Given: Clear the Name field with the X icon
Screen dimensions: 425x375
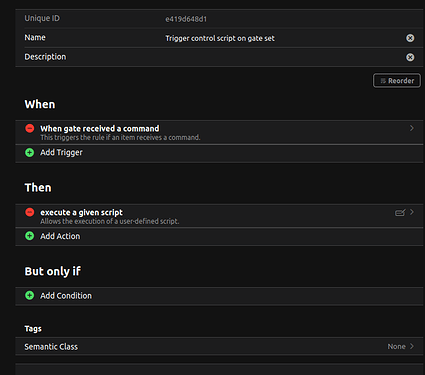Looking at the screenshot, I should (410, 38).
